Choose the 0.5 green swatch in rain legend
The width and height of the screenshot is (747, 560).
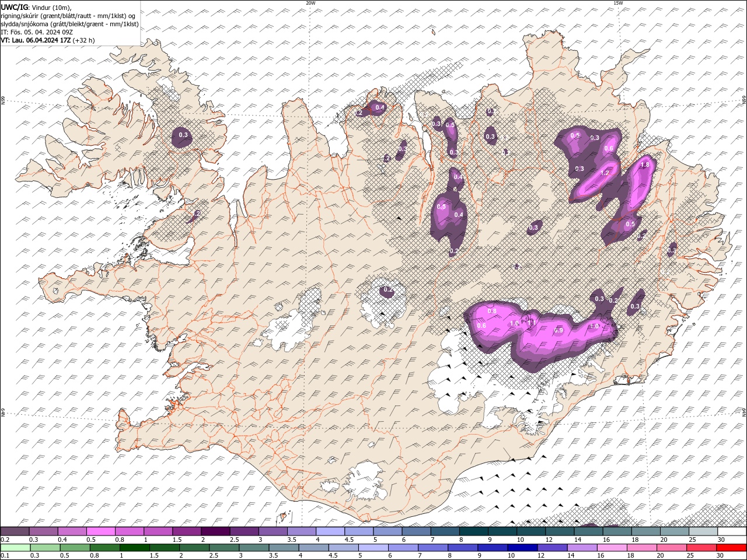click(x=75, y=548)
